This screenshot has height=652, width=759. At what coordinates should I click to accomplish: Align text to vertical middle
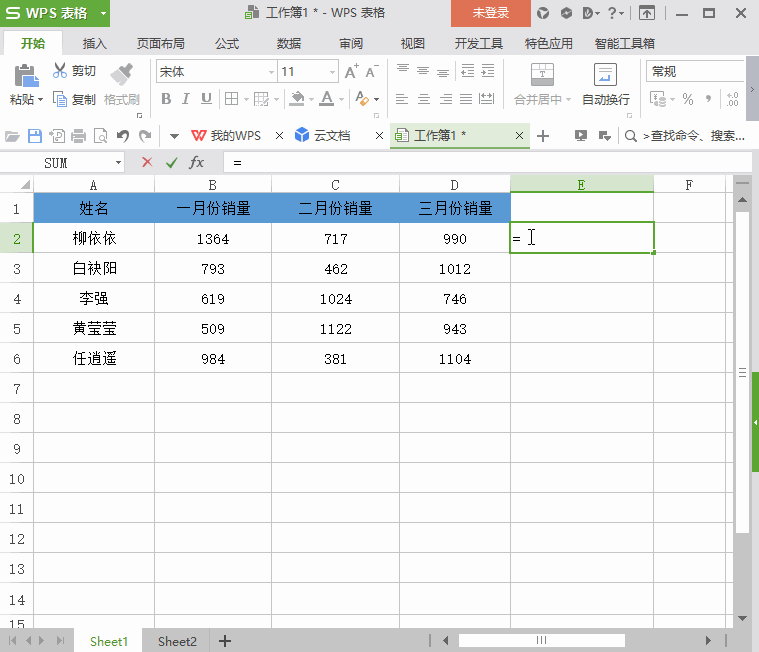[423, 71]
